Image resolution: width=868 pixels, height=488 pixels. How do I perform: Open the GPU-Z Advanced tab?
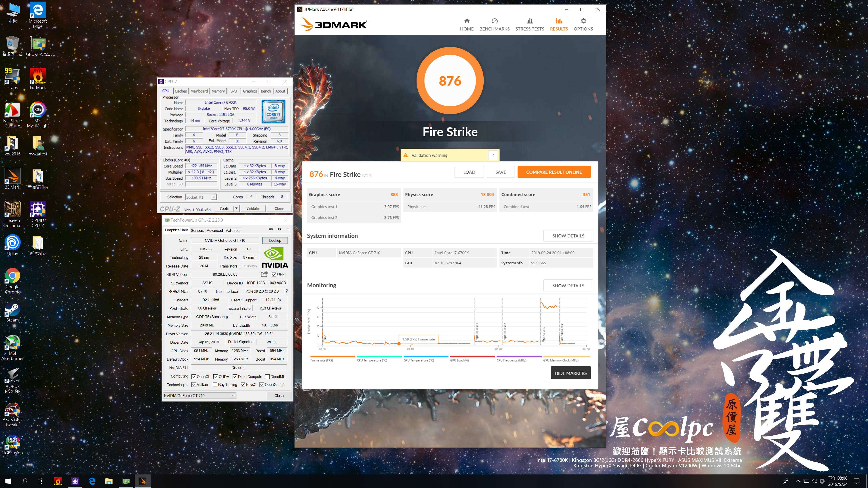[x=215, y=230]
